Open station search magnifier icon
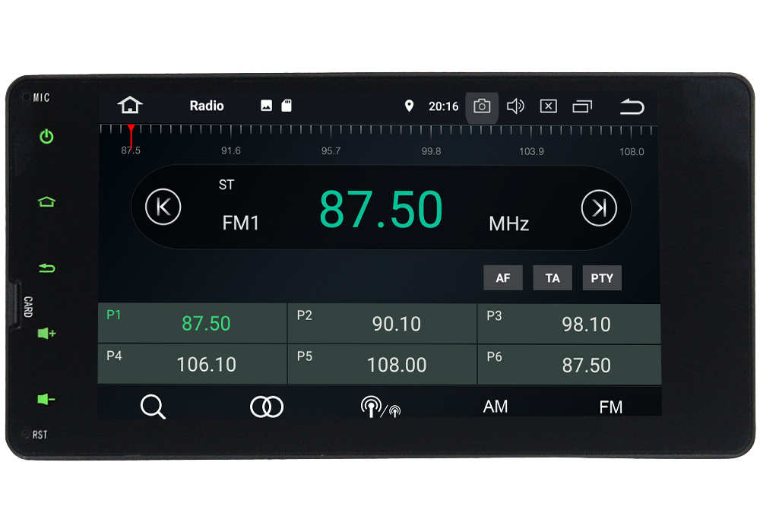The height and width of the screenshot is (532, 760). coord(153,407)
